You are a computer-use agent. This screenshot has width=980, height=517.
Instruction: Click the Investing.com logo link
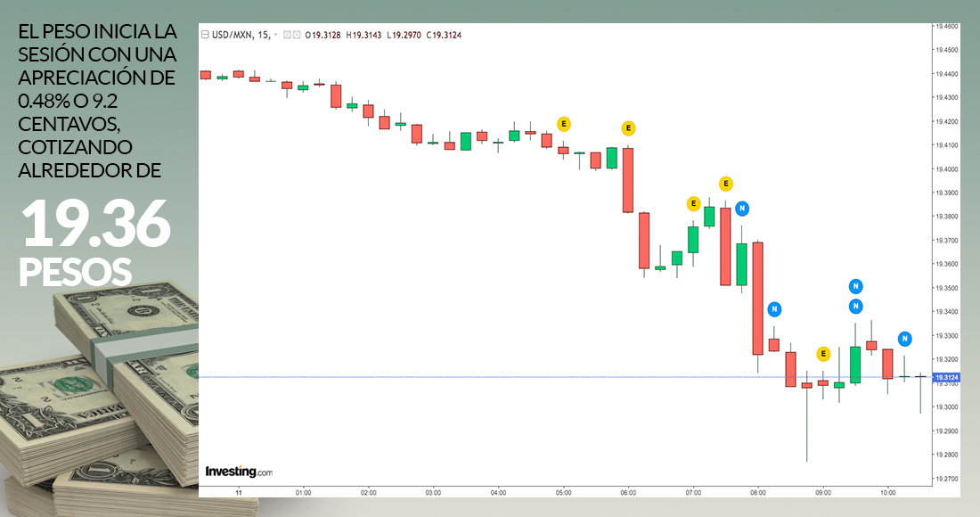tap(239, 471)
